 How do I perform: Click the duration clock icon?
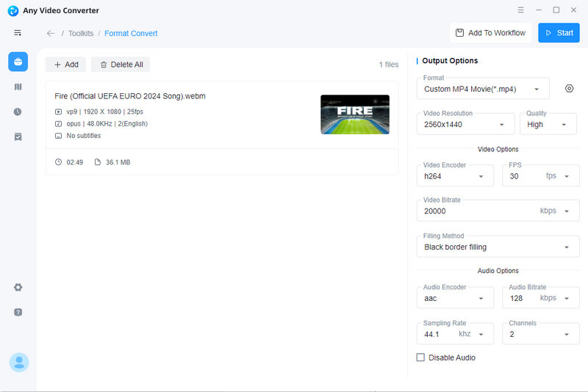coord(58,162)
